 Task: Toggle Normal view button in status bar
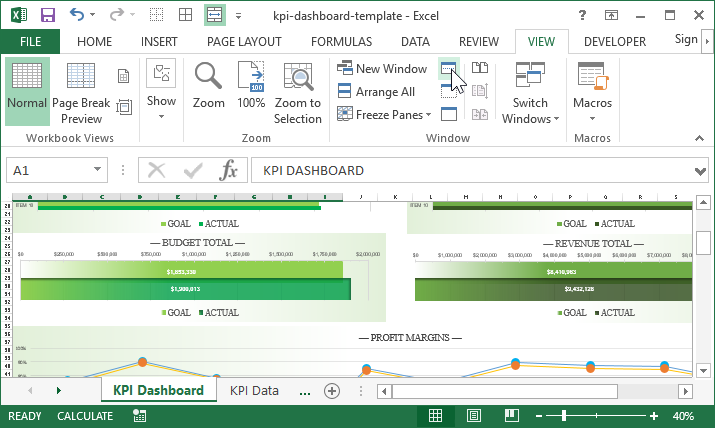coord(435,416)
